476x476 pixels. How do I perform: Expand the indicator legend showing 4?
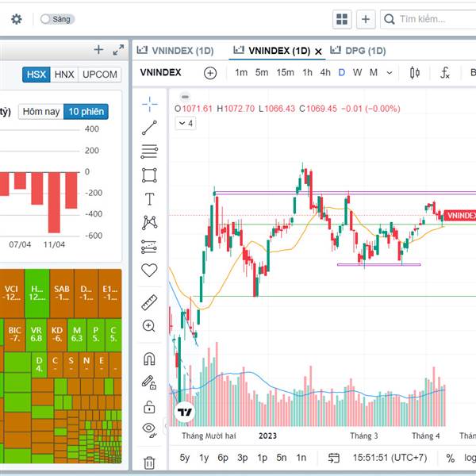click(x=186, y=123)
